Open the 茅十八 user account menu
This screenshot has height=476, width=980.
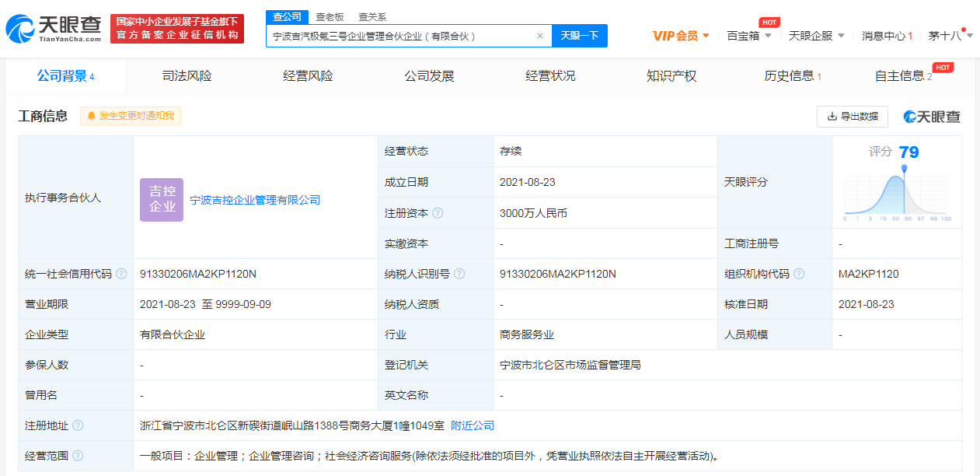point(950,36)
